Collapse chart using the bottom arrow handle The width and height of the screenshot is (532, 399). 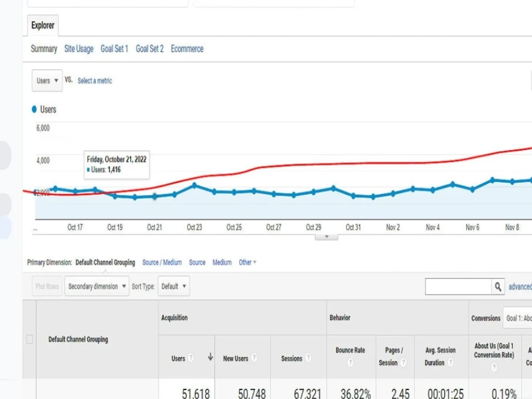click(327, 237)
